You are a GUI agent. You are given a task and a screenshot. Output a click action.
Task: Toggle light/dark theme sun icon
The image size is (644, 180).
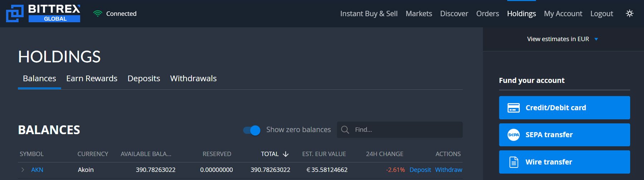tap(629, 14)
